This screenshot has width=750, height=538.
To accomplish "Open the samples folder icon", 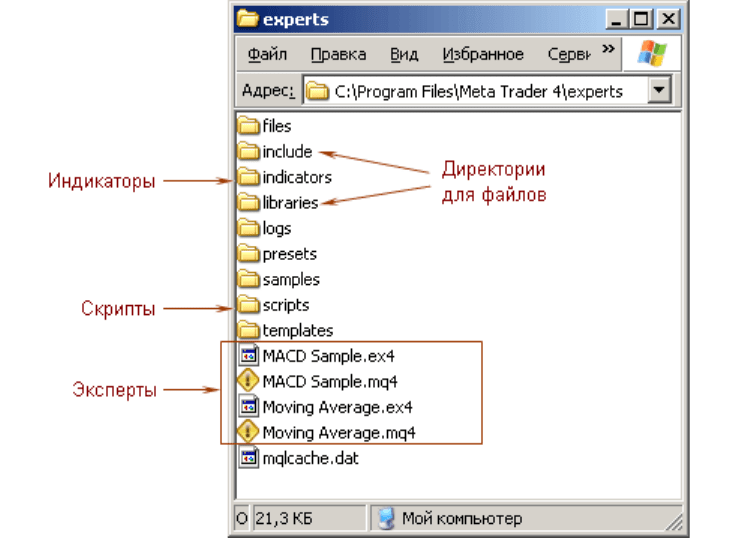I will (x=248, y=279).
